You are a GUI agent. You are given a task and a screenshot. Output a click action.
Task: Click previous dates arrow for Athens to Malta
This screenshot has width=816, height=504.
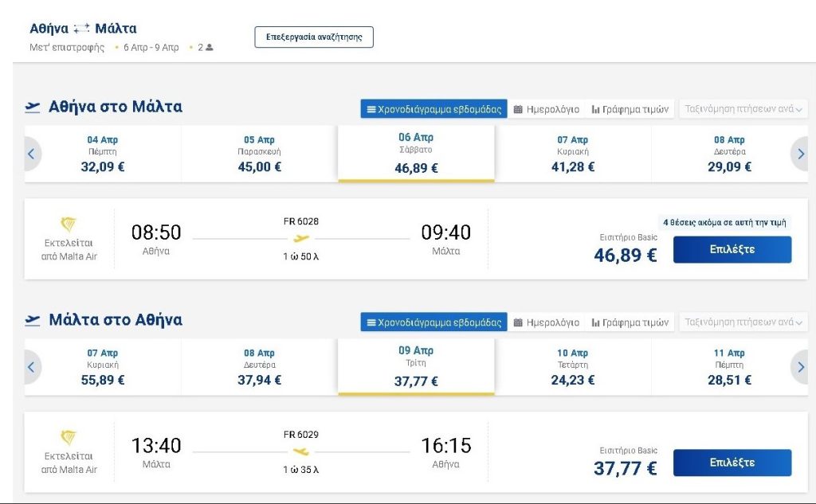click(31, 154)
